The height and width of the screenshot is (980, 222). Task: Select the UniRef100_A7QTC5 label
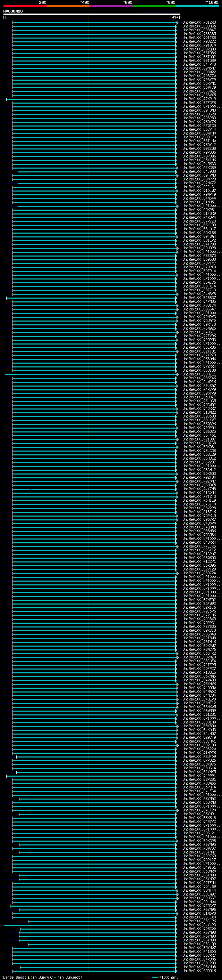click(x=199, y=125)
